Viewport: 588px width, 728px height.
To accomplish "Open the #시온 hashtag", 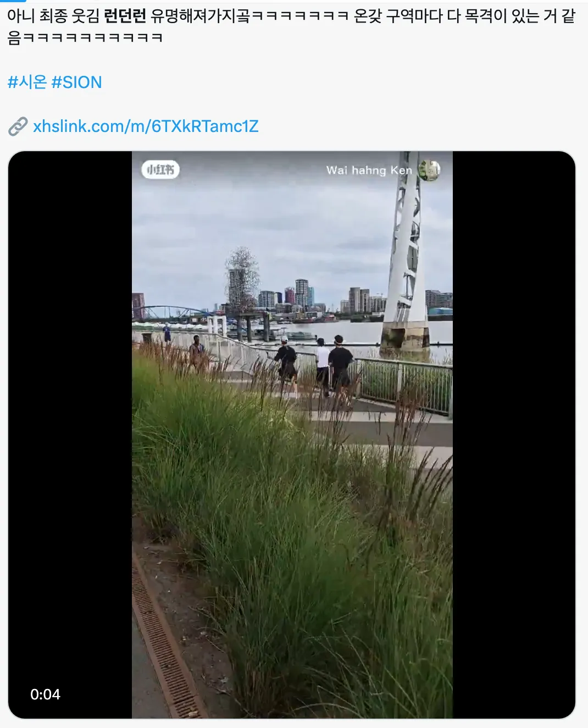I will click(27, 82).
